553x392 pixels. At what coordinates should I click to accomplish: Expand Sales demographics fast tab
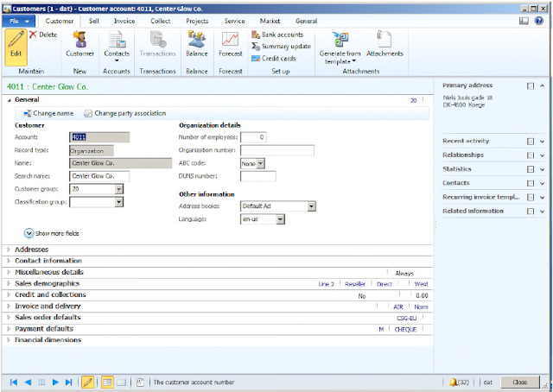point(10,283)
